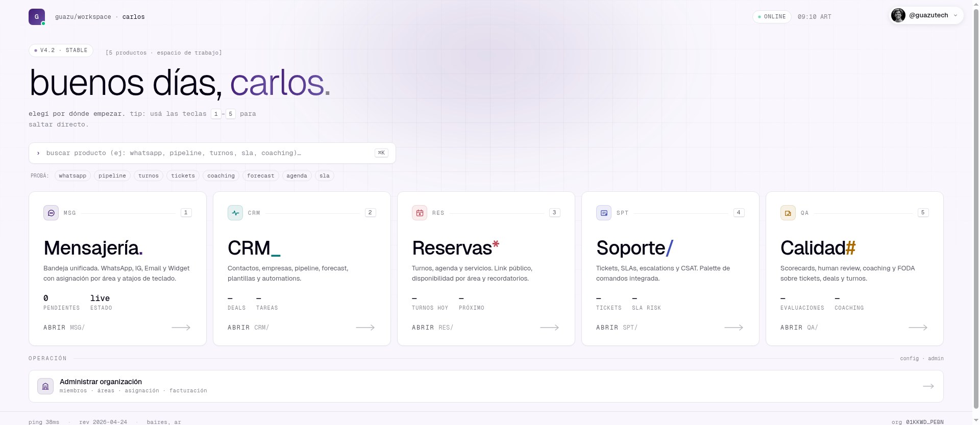Open the ABRIR SPT/ link

point(617,328)
